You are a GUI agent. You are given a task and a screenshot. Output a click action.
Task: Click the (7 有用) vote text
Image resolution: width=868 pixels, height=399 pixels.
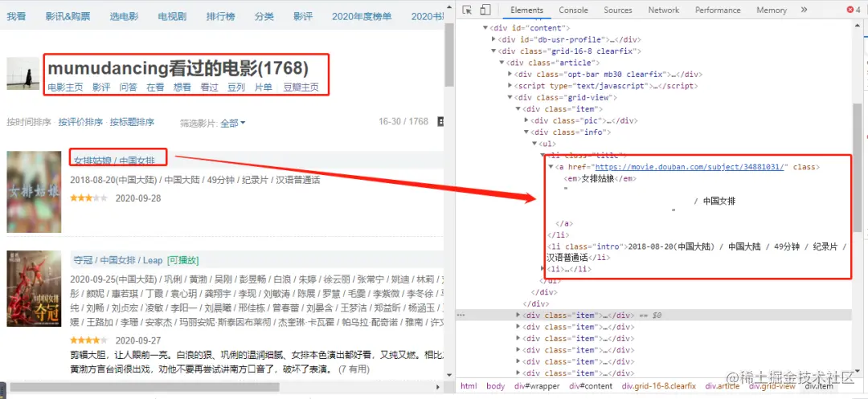tap(354, 369)
